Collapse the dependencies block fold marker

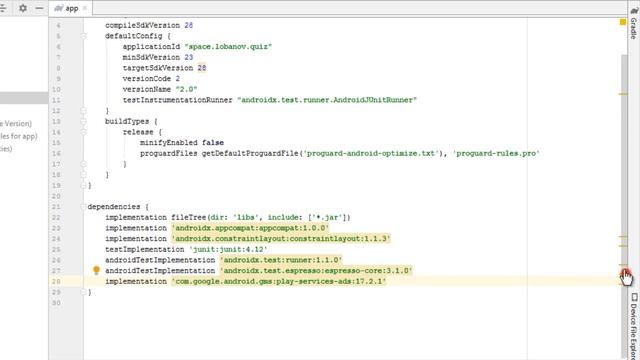point(83,207)
